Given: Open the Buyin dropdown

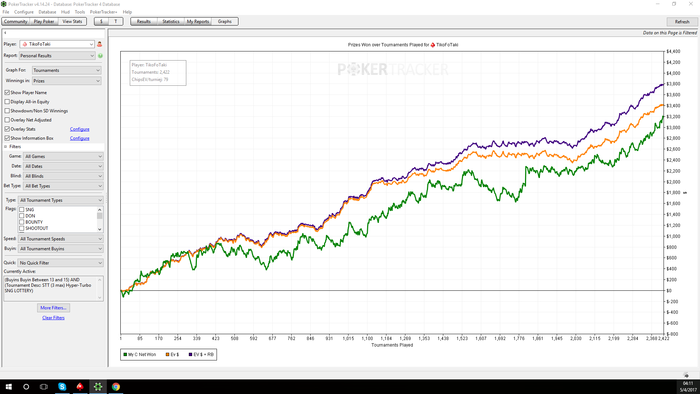Looking at the screenshot, I should tap(61, 249).
